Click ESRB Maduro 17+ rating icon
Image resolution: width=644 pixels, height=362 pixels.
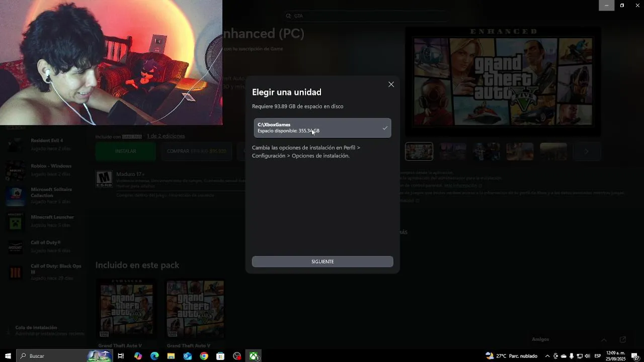[x=104, y=179]
